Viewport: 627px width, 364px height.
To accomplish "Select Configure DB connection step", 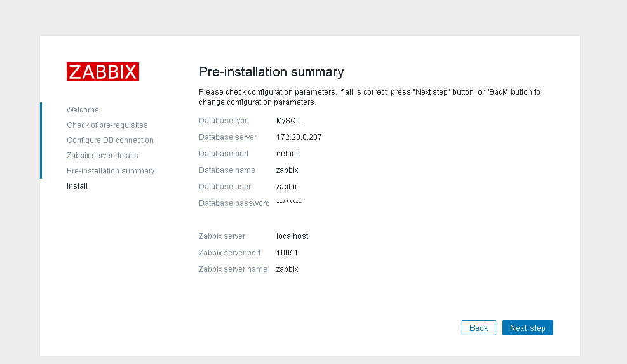I will 110,140.
